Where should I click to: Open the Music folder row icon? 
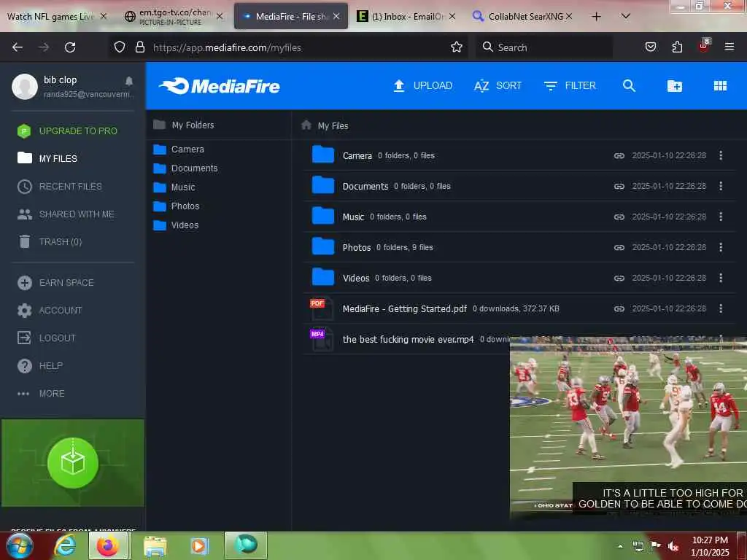[323, 216]
